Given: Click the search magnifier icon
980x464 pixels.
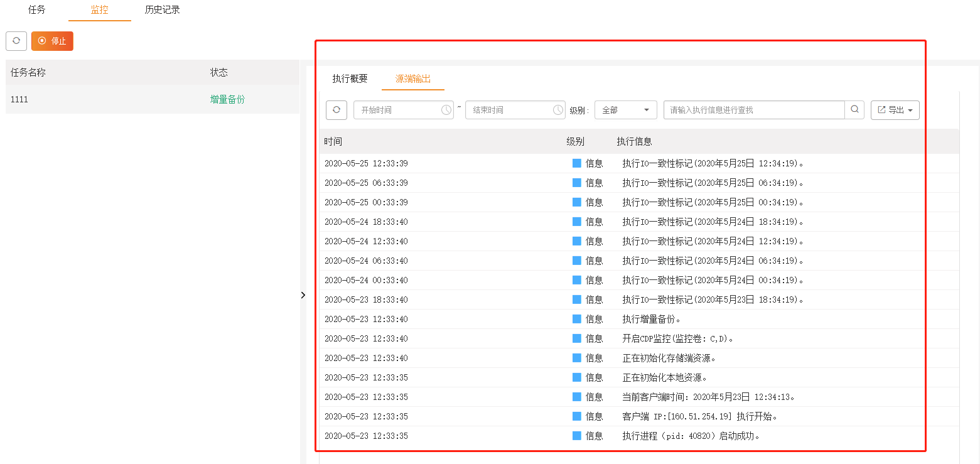Looking at the screenshot, I should click(x=854, y=109).
